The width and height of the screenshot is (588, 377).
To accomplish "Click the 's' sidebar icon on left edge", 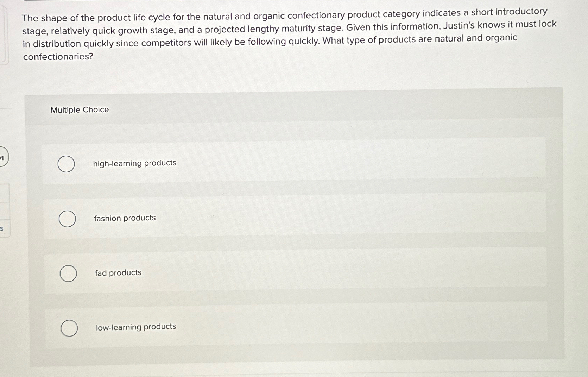I will [x=2, y=229].
